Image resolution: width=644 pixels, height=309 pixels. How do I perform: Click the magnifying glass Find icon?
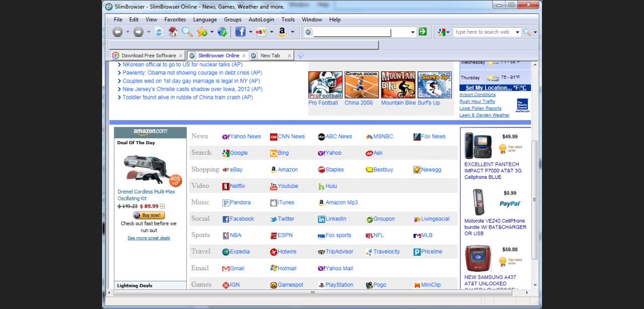coord(187,32)
